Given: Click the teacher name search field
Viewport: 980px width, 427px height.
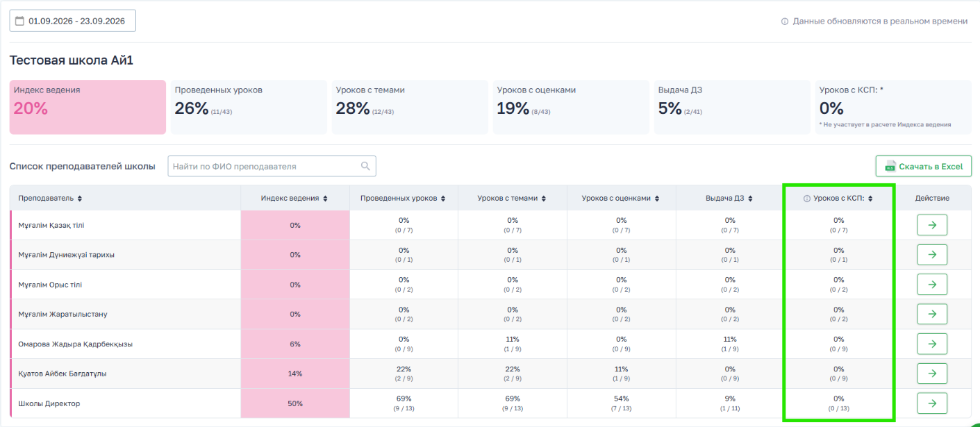Looking at the screenshot, I should tap(272, 166).
